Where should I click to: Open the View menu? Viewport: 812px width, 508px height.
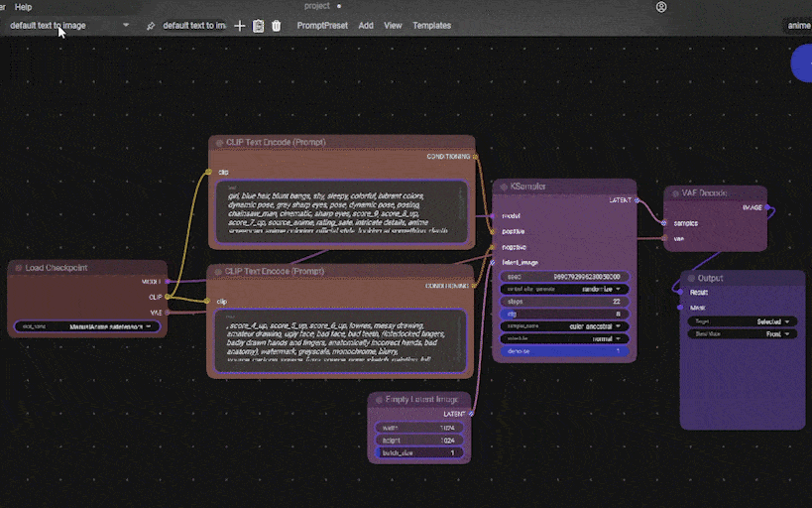pos(393,26)
